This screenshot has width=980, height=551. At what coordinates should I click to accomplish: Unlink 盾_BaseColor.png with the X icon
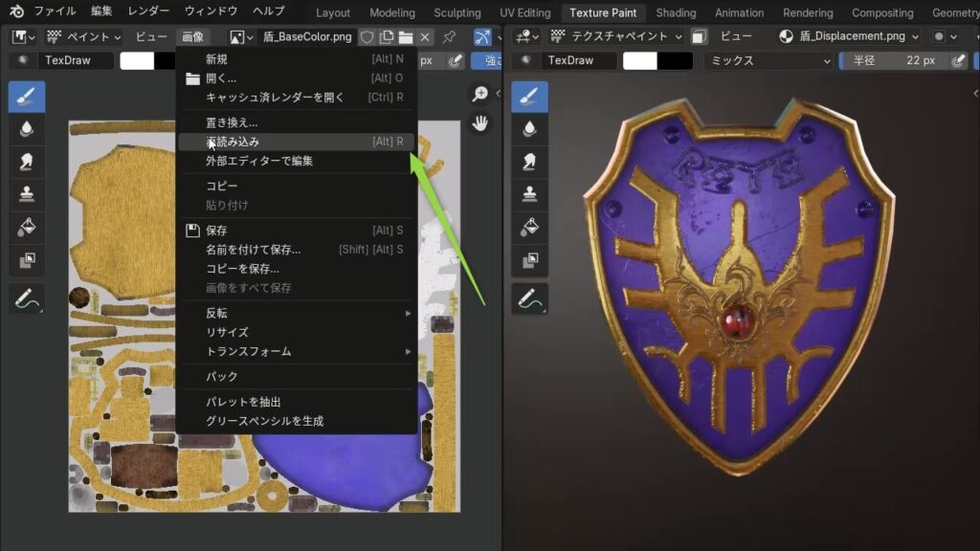tap(425, 37)
